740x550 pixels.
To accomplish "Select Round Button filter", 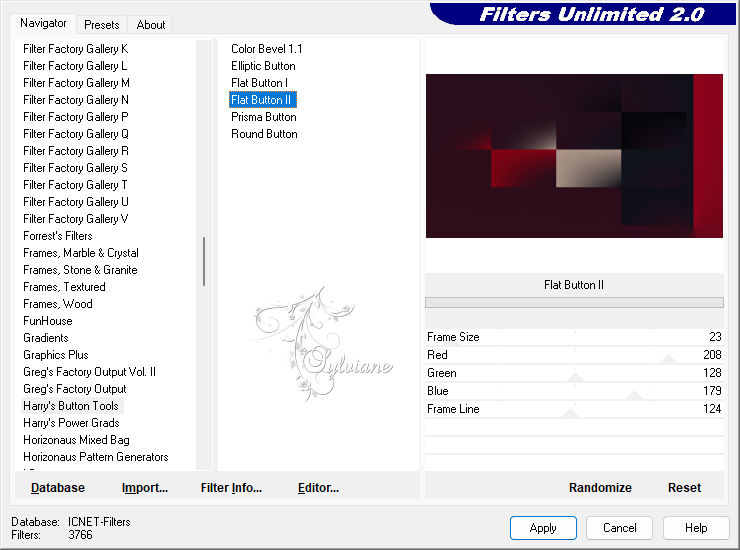I will (264, 134).
